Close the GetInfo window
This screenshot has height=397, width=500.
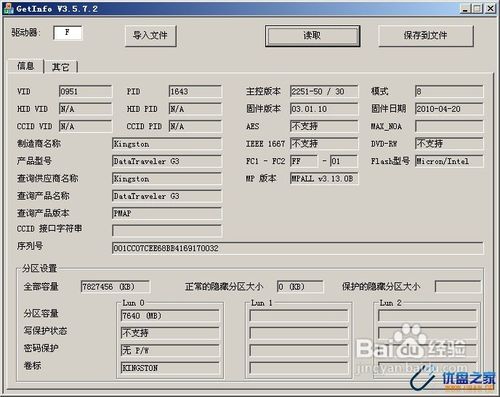coord(490,9)
